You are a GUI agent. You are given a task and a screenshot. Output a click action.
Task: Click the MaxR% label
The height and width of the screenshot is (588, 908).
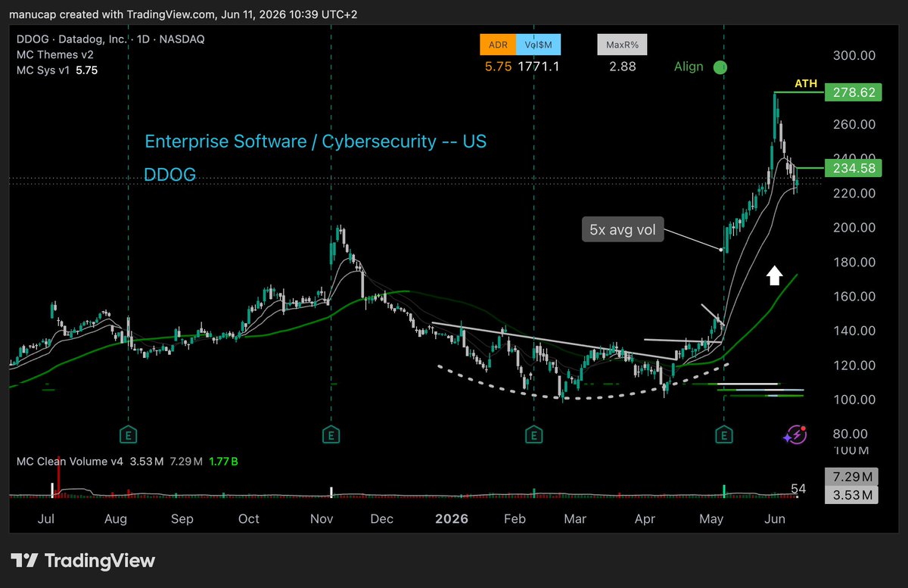[622, 45]
